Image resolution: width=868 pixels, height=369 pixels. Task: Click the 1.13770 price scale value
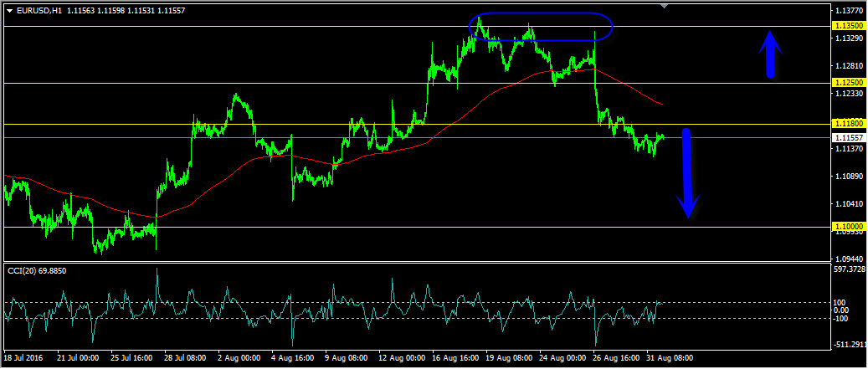pyautogui.click(x=850, y=11)
